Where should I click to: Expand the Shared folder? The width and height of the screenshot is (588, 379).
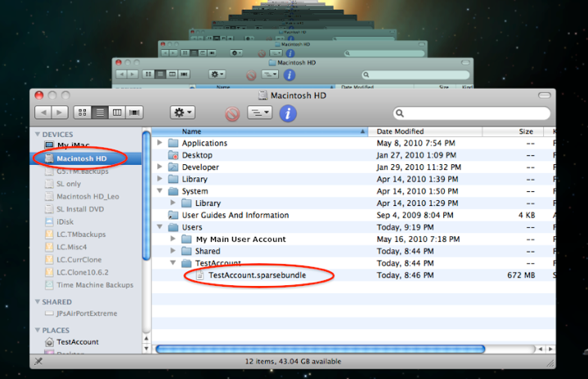click(173, 251)
